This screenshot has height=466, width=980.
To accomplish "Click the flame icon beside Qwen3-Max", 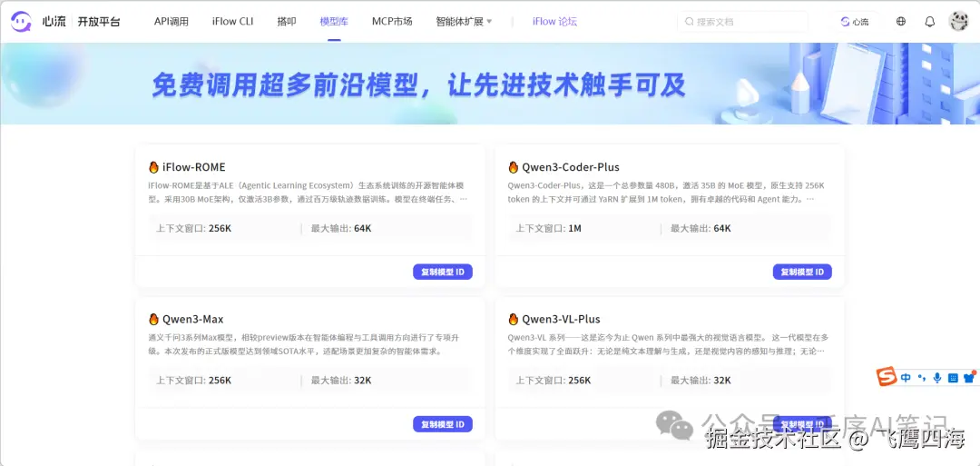I will [x=153, y=319].
